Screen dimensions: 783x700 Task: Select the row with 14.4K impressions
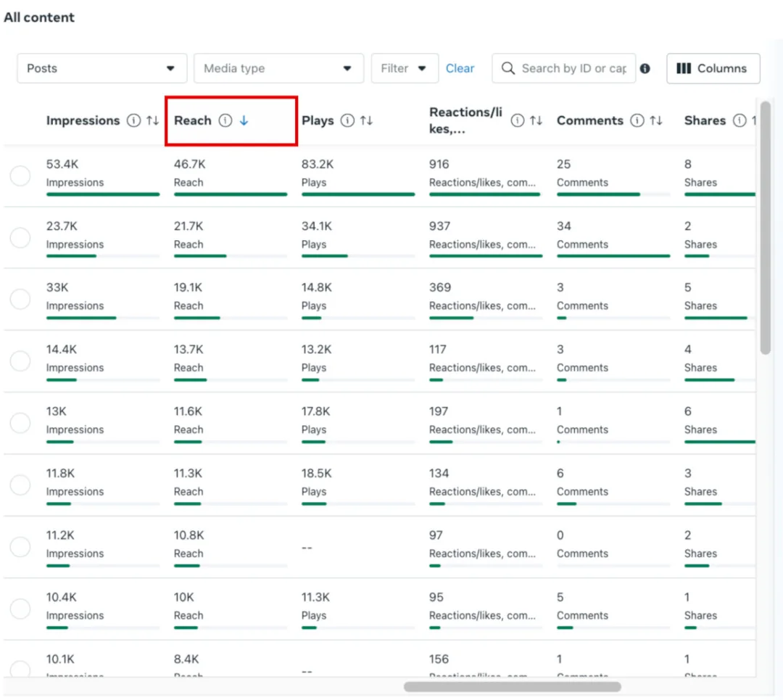coord(20,361)
